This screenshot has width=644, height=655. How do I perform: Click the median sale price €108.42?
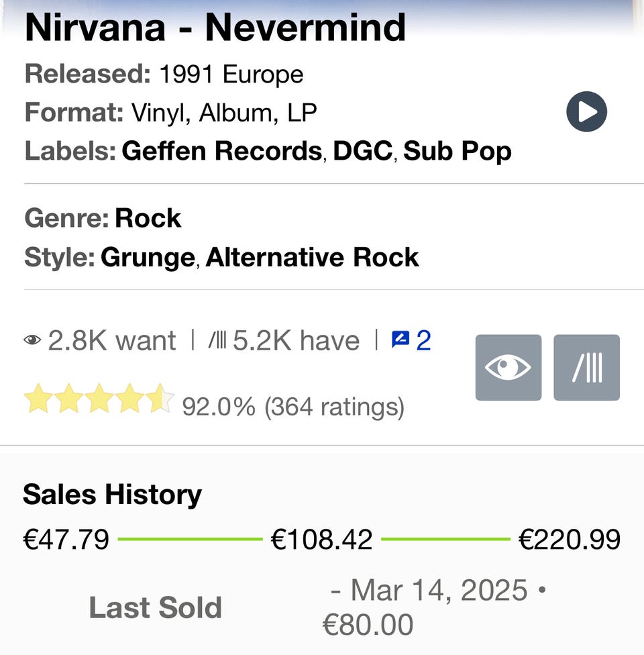click(x=321, y=539)
